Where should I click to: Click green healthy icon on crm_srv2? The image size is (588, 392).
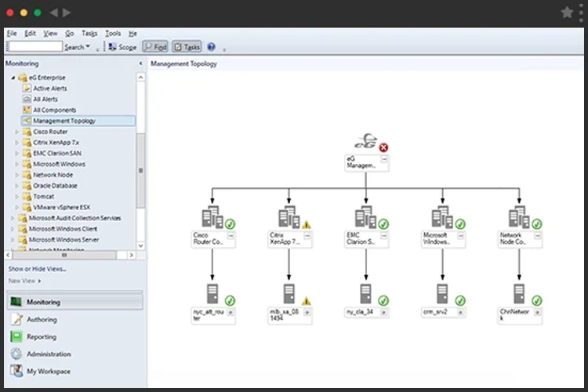[x=460, y=300]
